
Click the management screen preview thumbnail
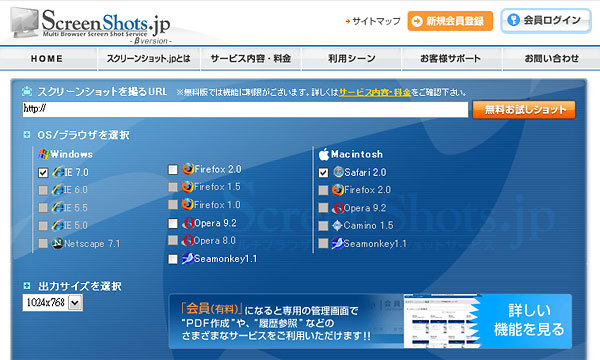(x=442, y=321)
